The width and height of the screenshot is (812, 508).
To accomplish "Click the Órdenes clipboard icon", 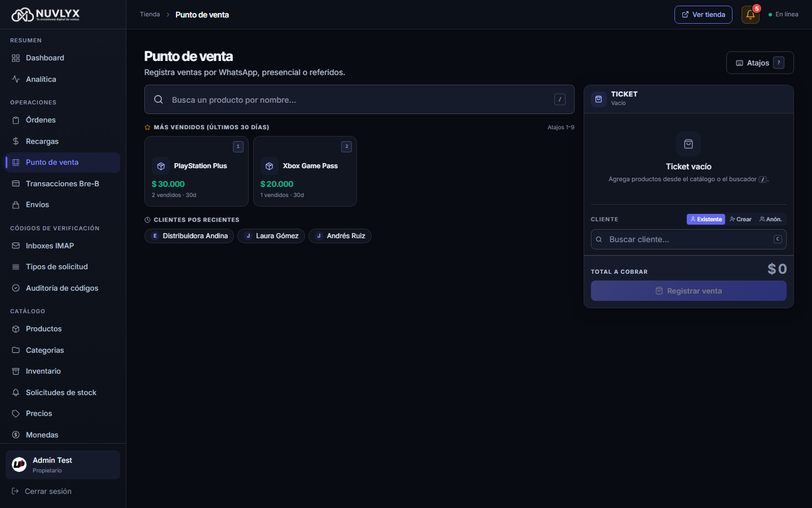I will pos(16,120).
